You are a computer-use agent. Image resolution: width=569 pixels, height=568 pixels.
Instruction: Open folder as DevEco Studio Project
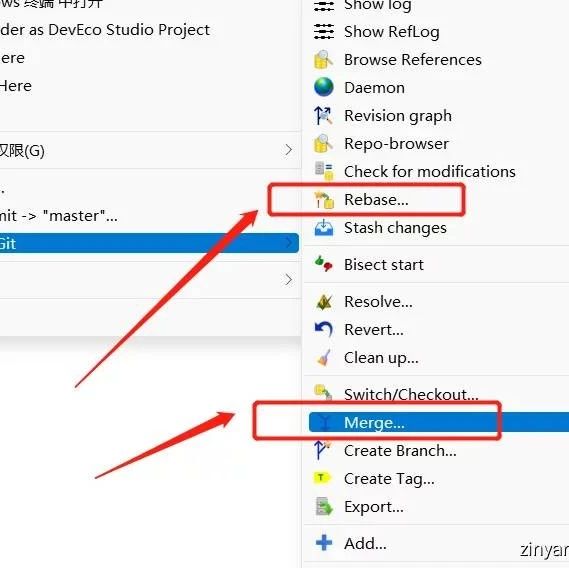(x=105, y=30)
